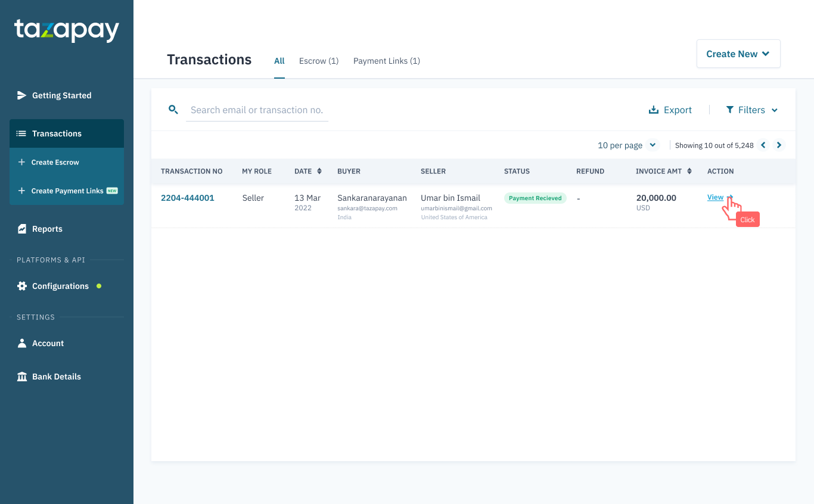Click the Seller role cell
814x504 pixels.
pos(253,198)
